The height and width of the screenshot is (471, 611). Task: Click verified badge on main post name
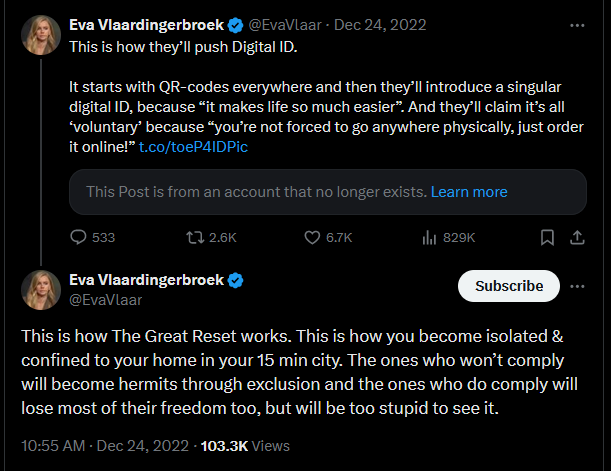pos(235,280)
